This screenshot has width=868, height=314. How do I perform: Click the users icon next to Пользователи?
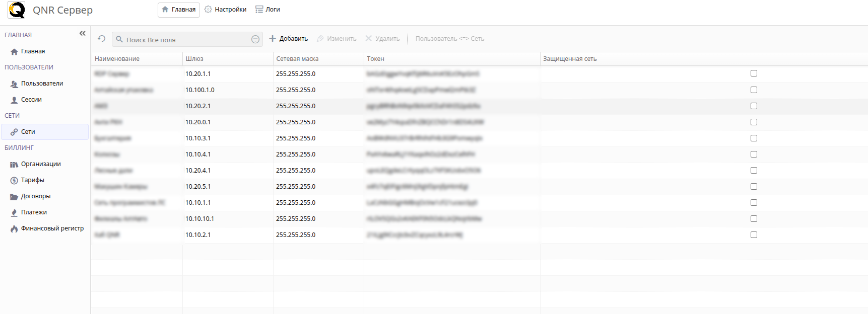pos(14,84)
